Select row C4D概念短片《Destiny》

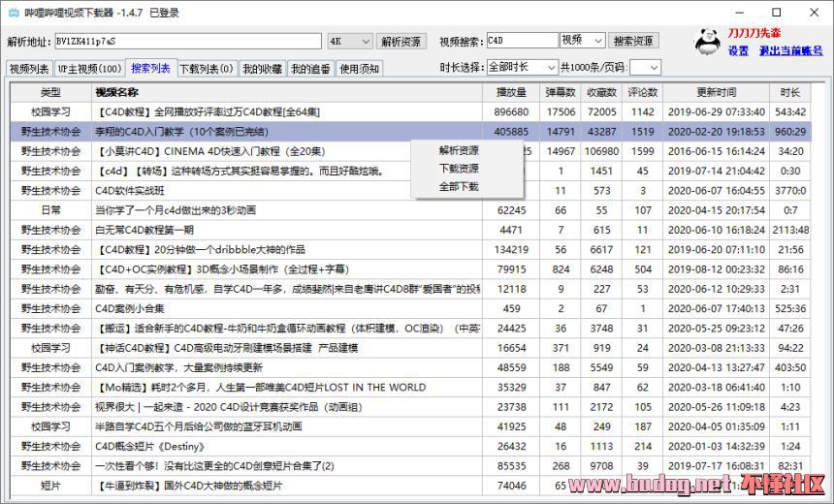pos(410,447)
